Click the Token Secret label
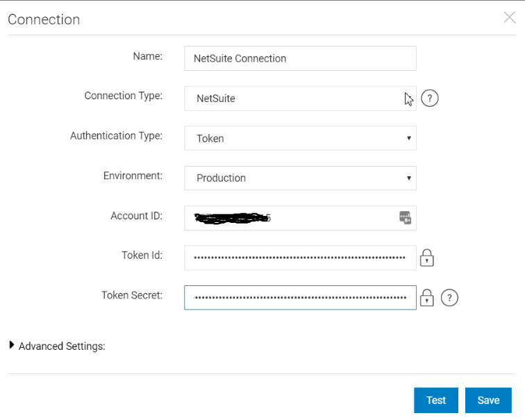This screenshot has height=420, width=525. pos(132,296)
